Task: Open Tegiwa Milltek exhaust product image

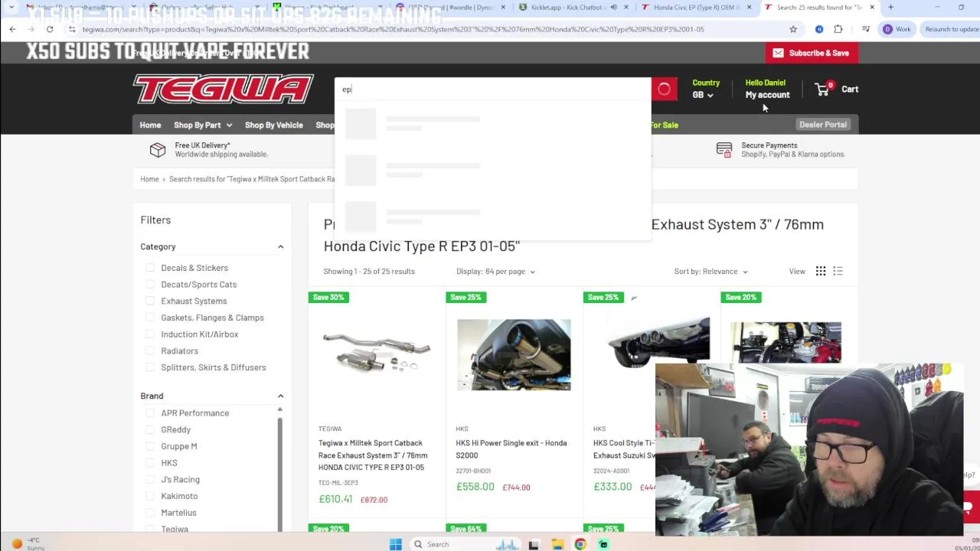Action: (x=376, y=355)
